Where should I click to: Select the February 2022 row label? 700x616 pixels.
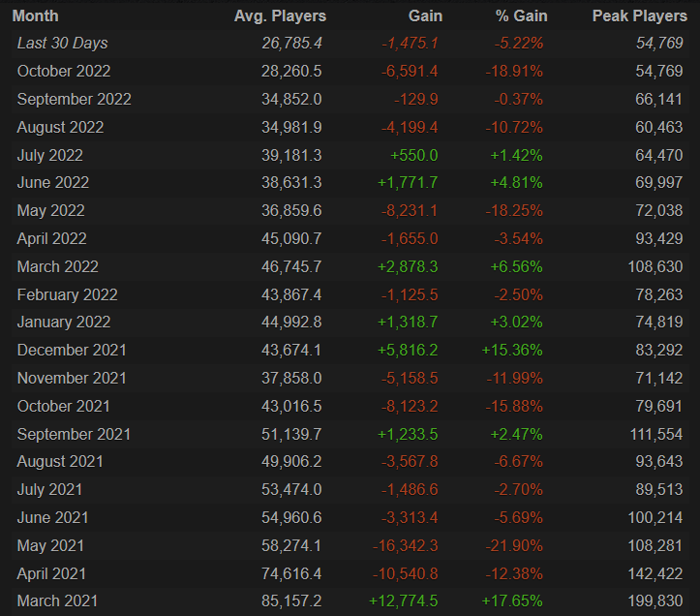(x=68, y=294)
